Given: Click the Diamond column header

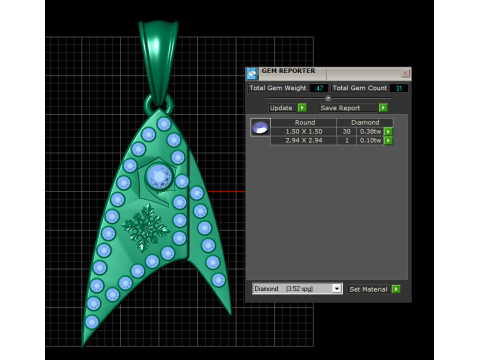Looking at the screenshot, I should tap(365, 122).
